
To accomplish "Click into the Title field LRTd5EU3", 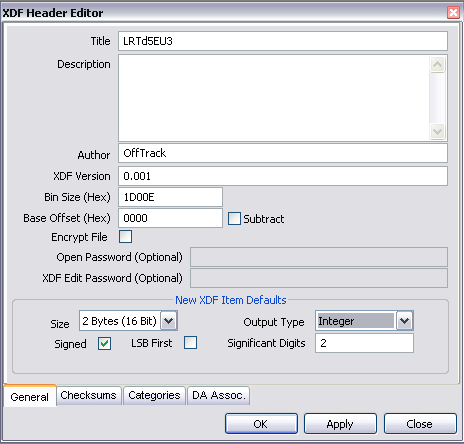I will [283, 41].
